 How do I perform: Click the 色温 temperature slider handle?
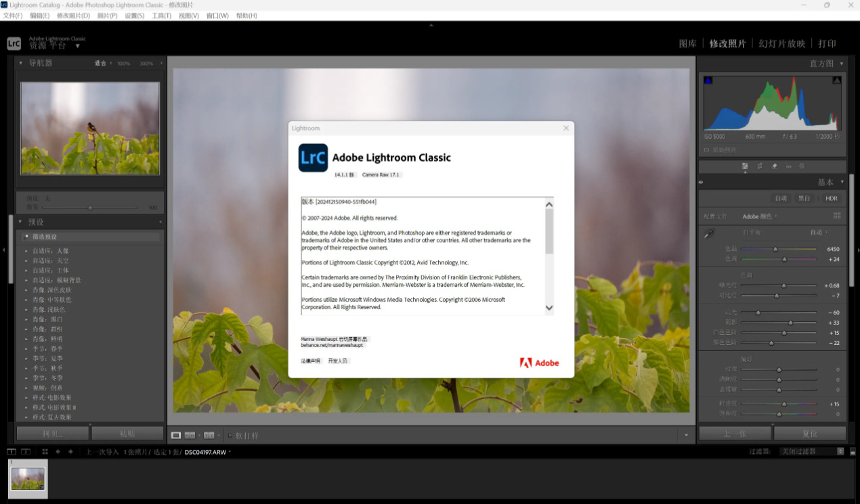[x=775, y=249]
